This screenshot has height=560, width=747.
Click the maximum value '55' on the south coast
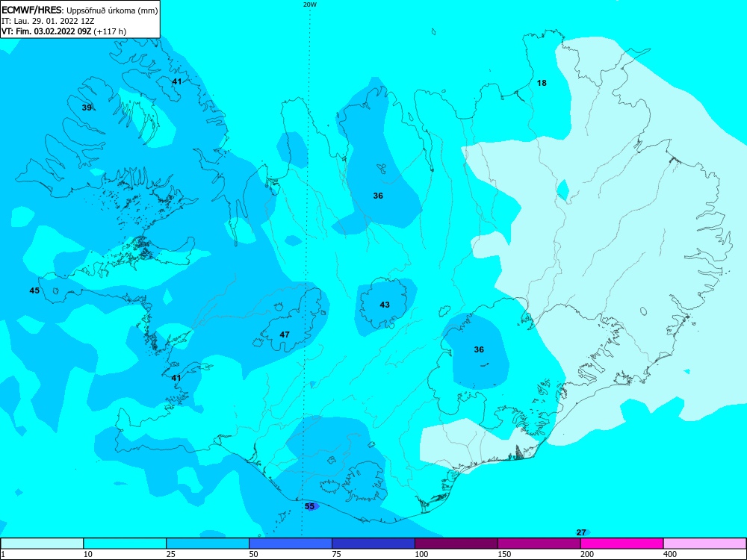tap(310, 506)
